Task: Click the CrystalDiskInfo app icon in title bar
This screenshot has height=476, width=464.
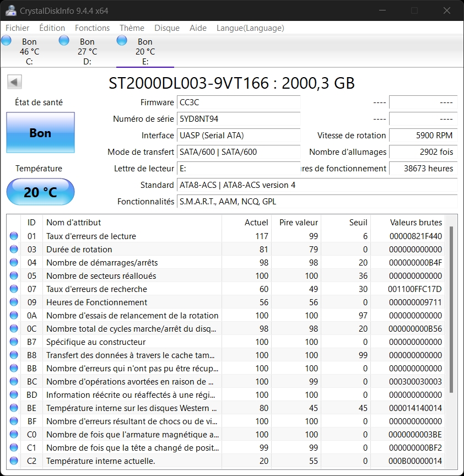Action: (x=10, y=10)
